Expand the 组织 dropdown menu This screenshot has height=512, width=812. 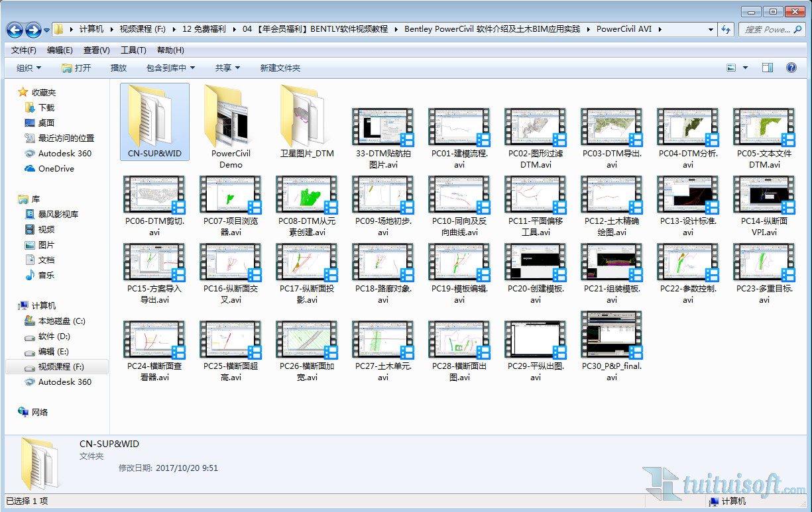[29, 68]
